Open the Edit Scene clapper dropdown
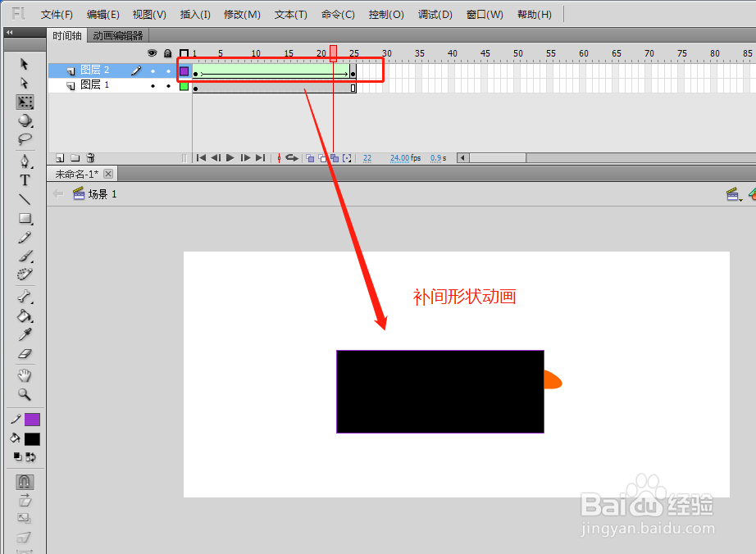The height and width of the screenshot is (554, 756). pyautogui.click(x=733, y=194)
